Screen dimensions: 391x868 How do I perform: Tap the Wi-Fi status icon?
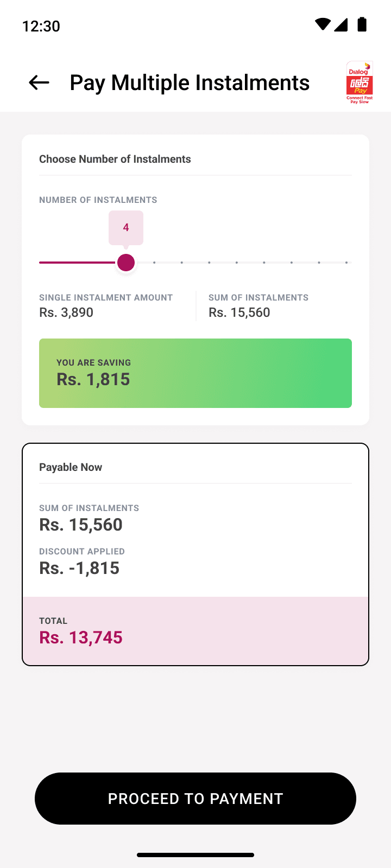coord(323,24)
